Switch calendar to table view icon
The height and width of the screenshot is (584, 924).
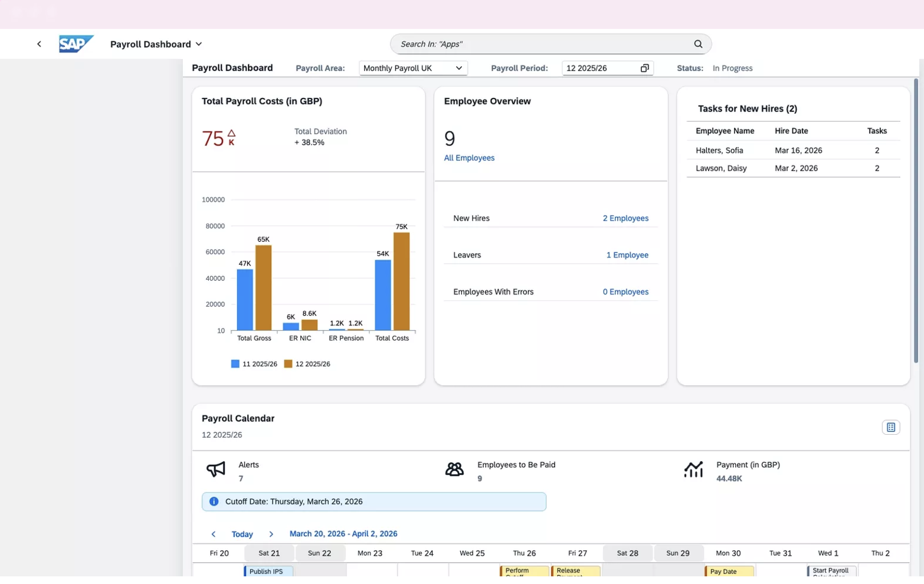pos(890,428)
